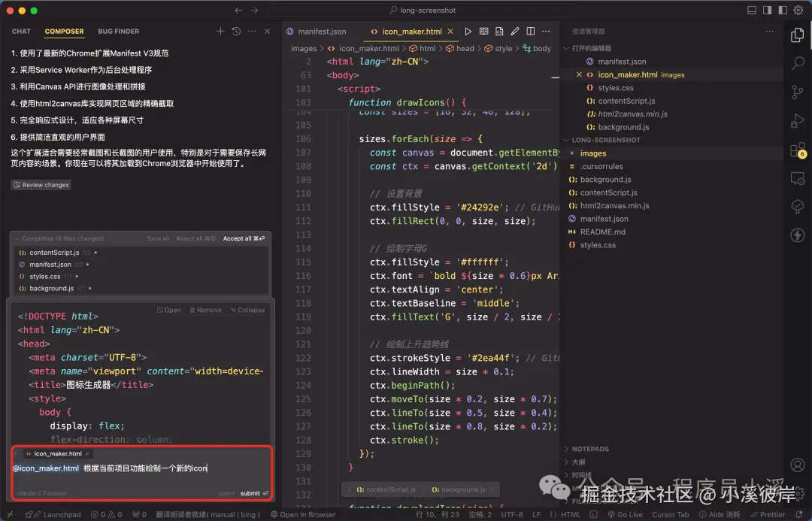812x521 pixels.
Task: Open README.md in the file tree
Action: tap(602, 232)
